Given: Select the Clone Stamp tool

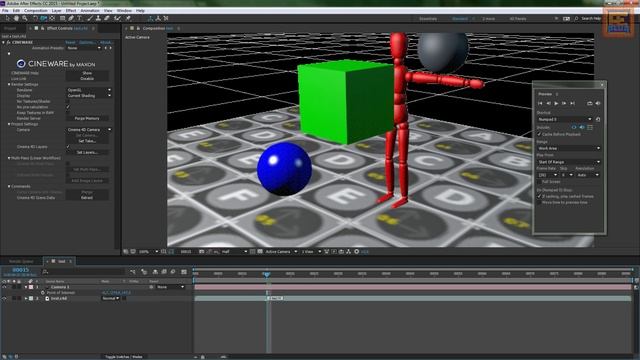Looking at the screenshot, I should [x=98, y=18].
